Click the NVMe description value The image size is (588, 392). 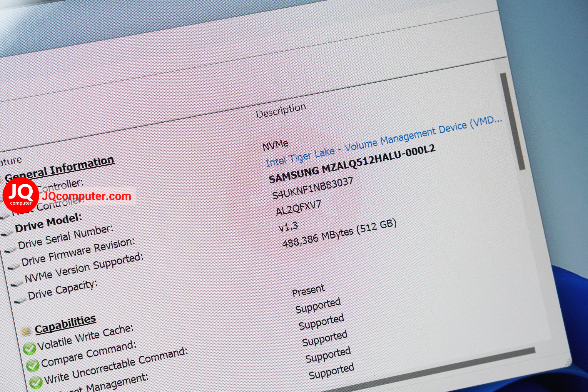(275, 145)
